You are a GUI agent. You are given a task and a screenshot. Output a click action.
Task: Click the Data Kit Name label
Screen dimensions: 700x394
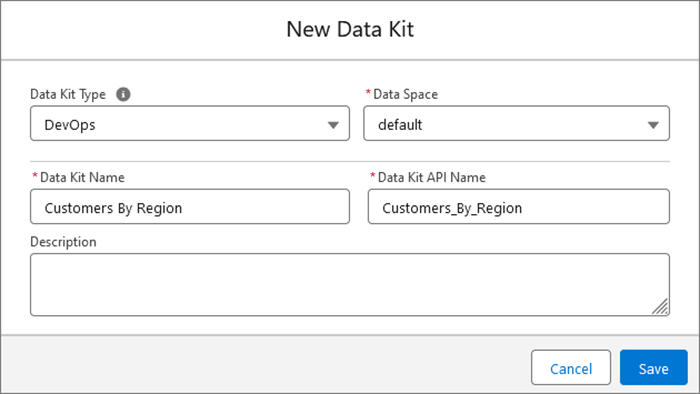[82, 177]
